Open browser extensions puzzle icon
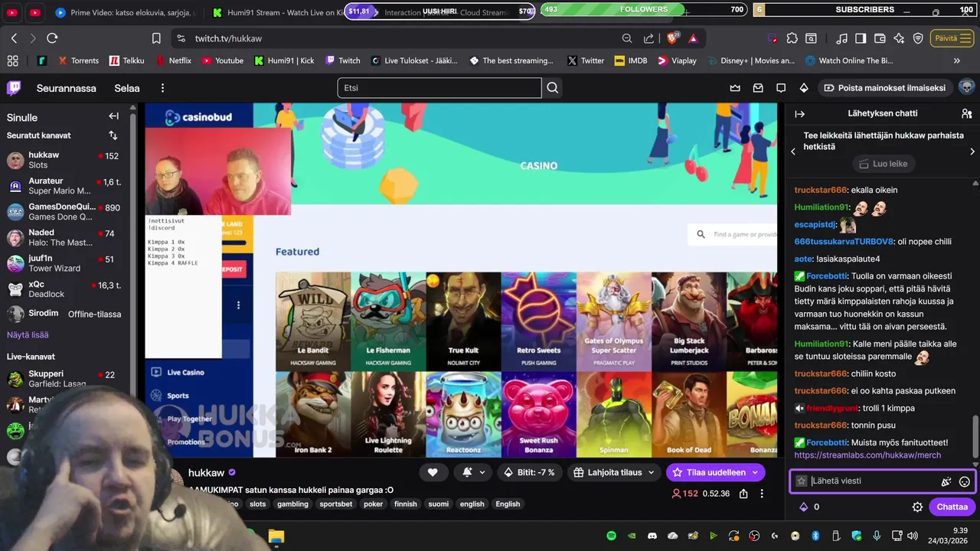Screen dimensions: 980x551 point(792,38)
